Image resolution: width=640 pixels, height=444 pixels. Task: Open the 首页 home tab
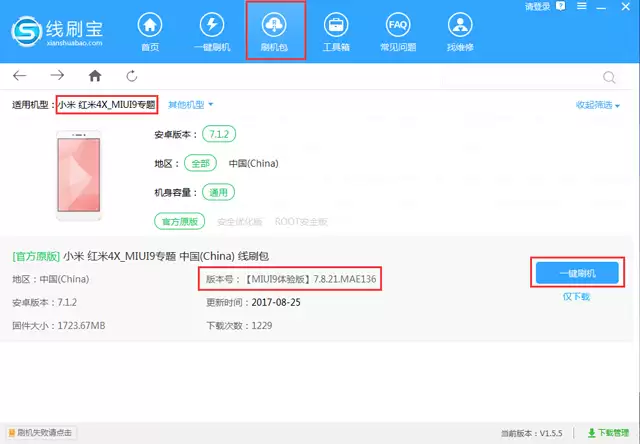[x=150, y=32]
